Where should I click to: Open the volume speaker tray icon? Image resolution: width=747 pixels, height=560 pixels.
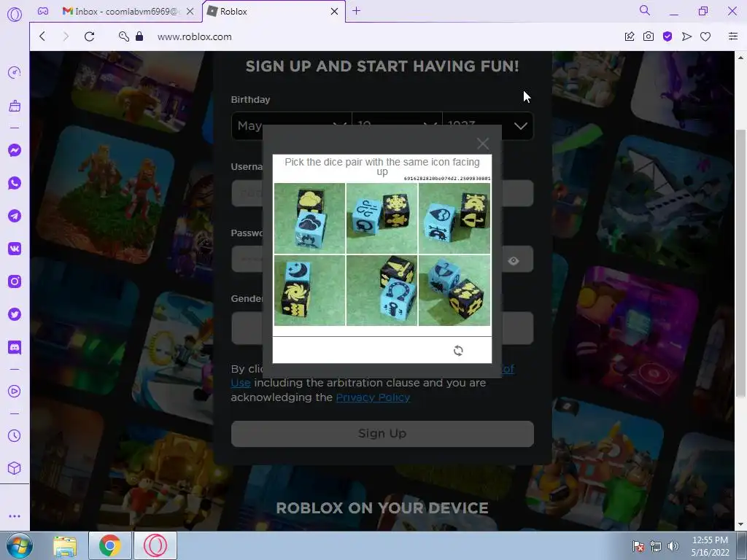point(673,546)
